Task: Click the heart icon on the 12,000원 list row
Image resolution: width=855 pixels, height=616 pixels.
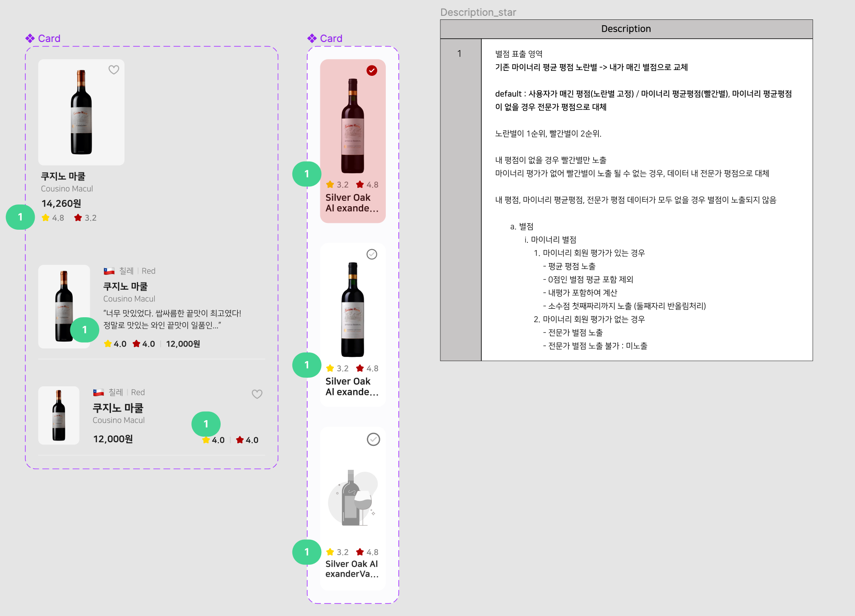Action: [x=257, y=394]
